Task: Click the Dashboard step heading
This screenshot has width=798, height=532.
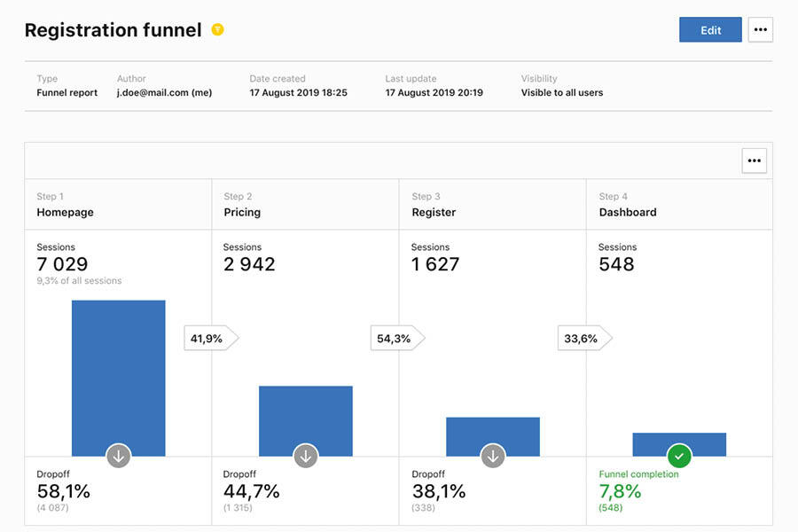Action: (x=628, y=212)
